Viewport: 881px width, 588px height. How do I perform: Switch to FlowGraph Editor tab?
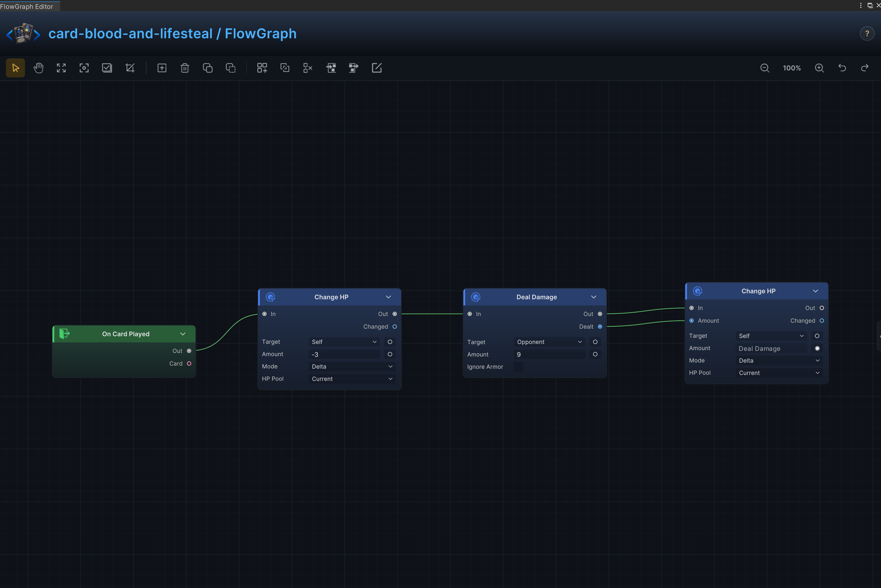point(27,6)
